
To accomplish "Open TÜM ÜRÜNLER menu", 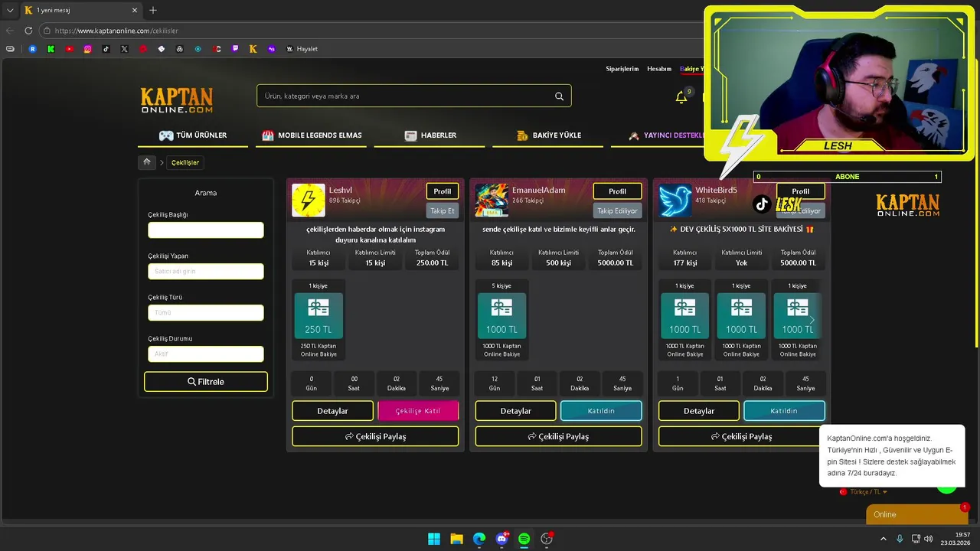I will [x=193, y=135].
